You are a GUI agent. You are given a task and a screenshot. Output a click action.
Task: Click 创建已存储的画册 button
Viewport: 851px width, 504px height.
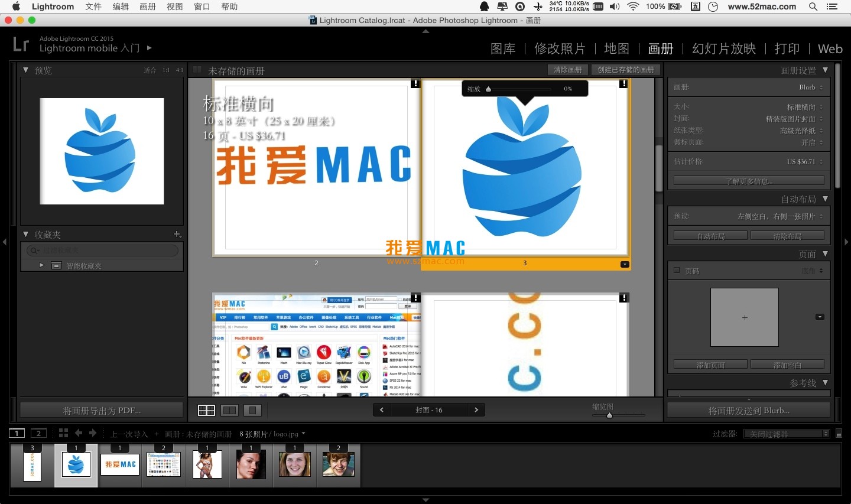[x=626, y=70]
